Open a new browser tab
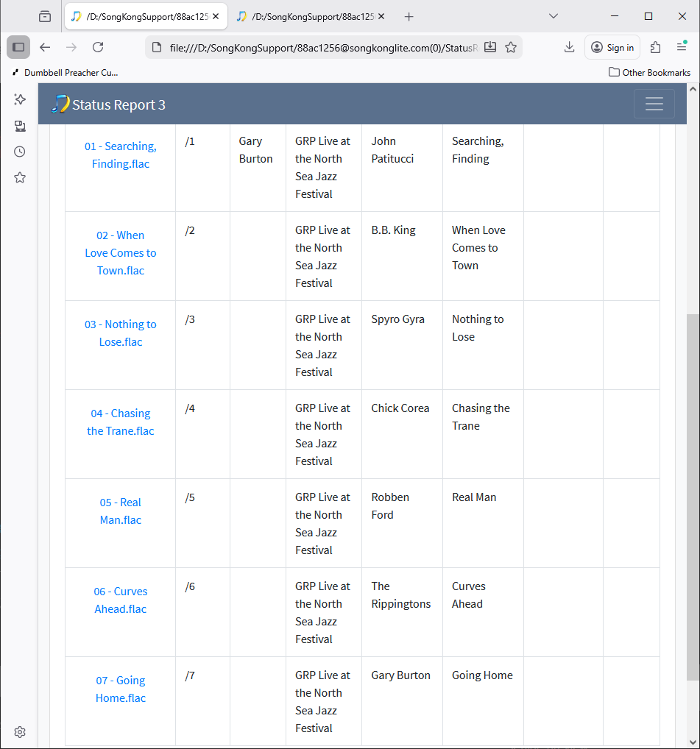This screenshot has height=749, width=700. 409,16
